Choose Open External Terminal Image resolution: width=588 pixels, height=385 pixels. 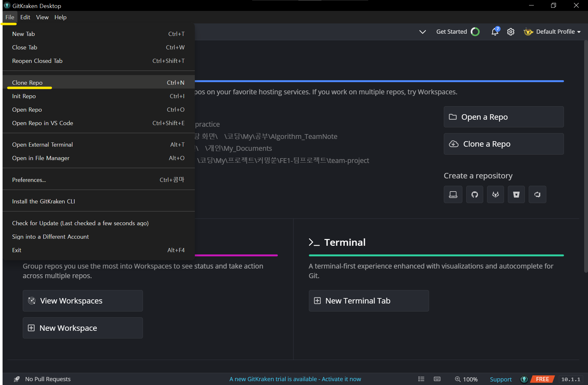(x=99, y=144)
